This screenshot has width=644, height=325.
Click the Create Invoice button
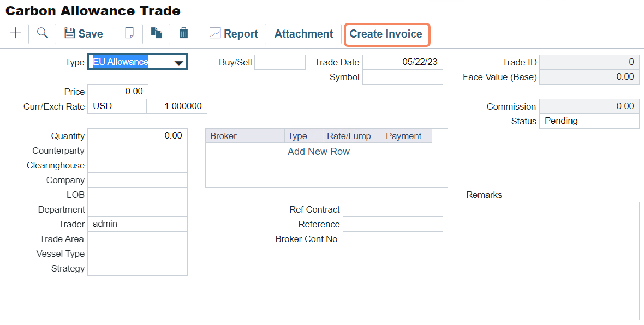click(386, 34)
